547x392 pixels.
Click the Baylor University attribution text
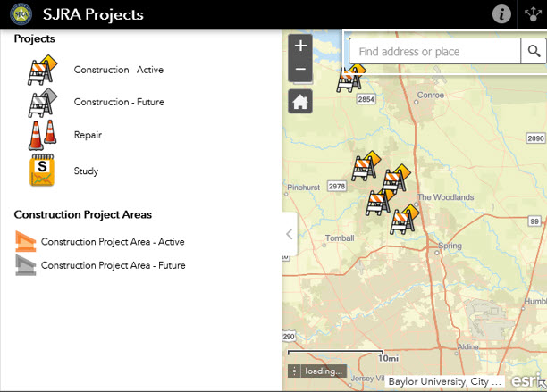445,381
